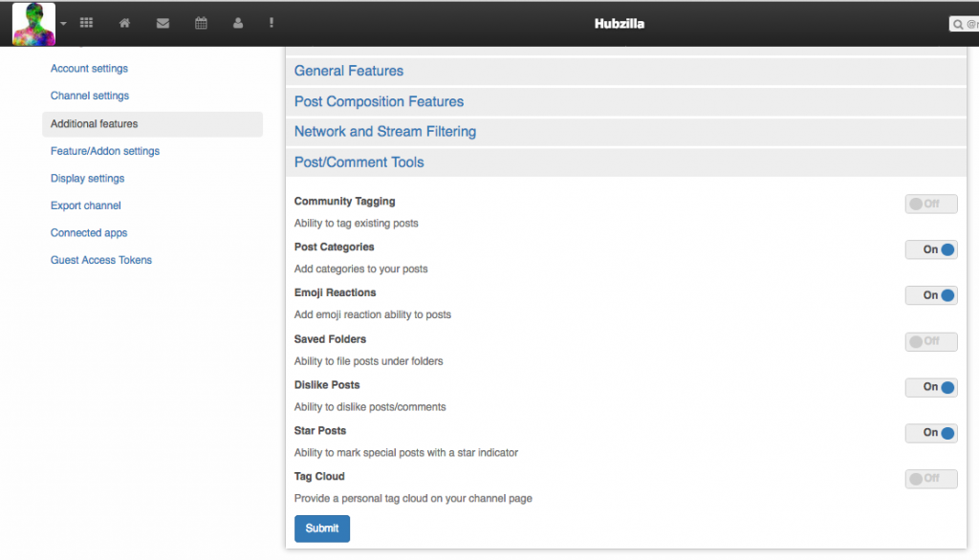Expand the General Features section
This screenshot has width=979, height=560.
(x=349, y=71)
